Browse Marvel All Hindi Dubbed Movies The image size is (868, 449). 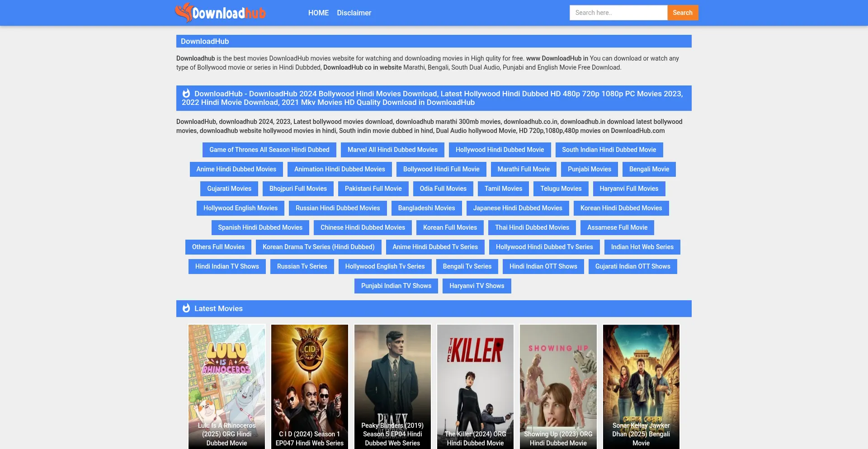coord(392,150)
